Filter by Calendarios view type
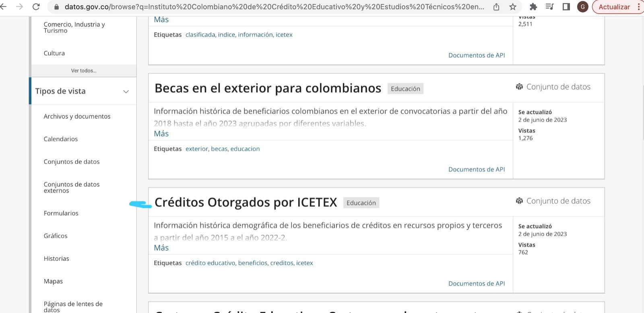Viewport: 644px width, 313px height. tap(61, 139)
